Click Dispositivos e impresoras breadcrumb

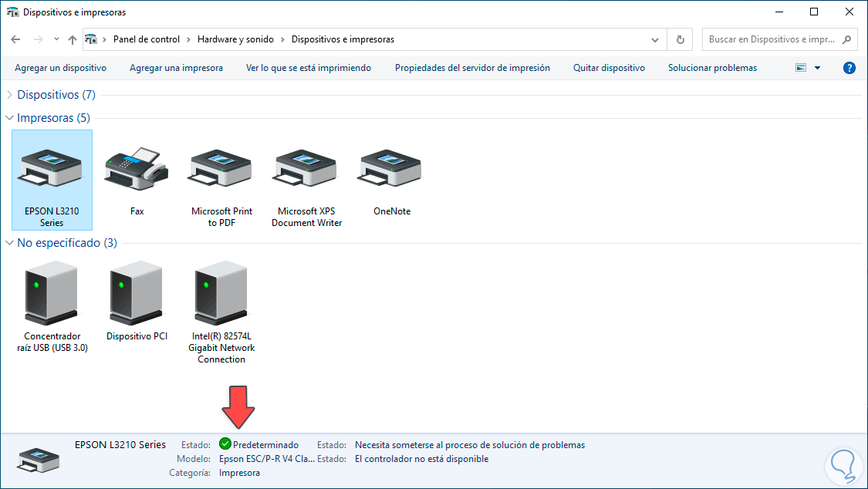(x=343, y=39)
